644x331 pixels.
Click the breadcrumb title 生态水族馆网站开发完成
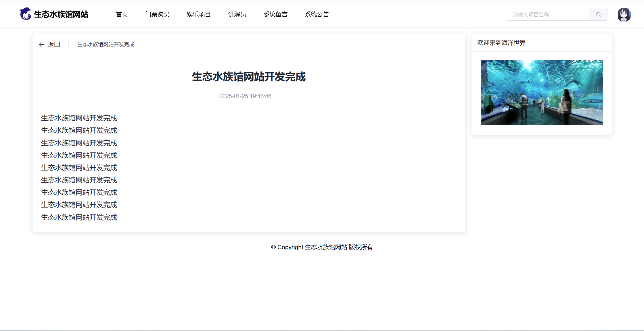coord(106,44)
